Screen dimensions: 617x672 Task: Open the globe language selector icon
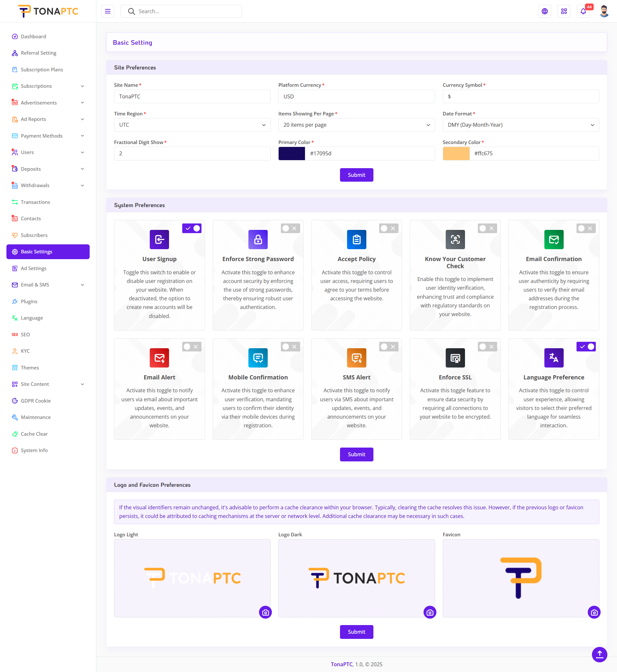click(x=545, y=11)
